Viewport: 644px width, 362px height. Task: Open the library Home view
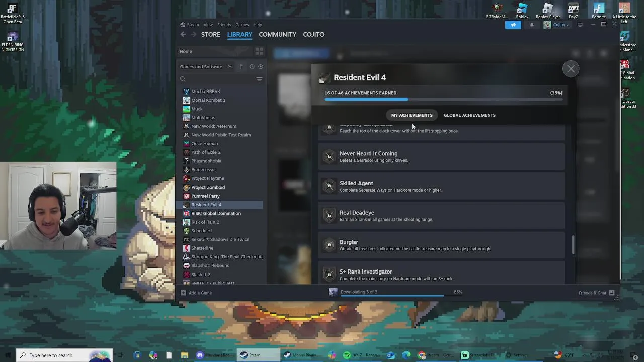(x=214, y=51)
